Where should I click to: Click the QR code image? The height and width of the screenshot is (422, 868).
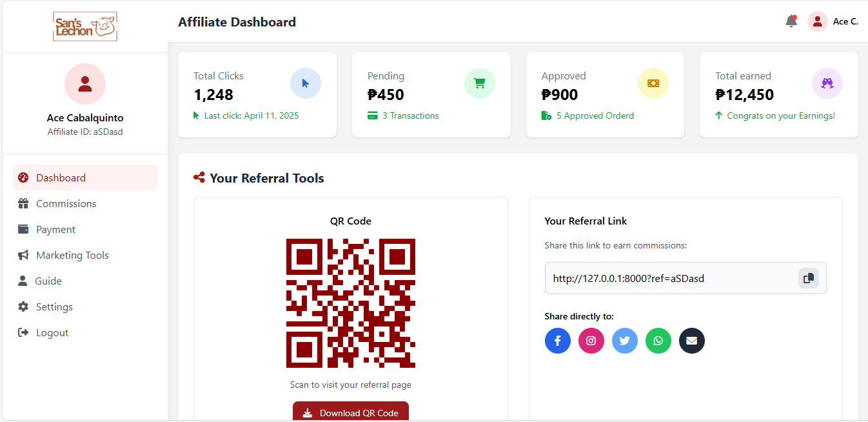point(350,303)
